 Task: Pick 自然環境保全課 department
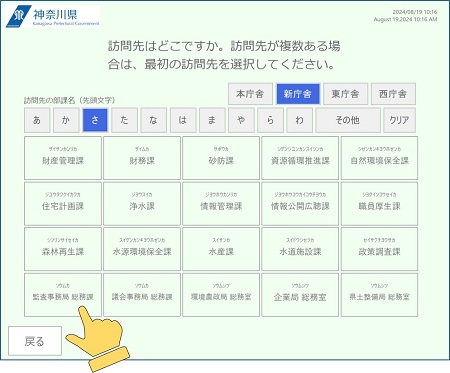click(x=379, y=158)
